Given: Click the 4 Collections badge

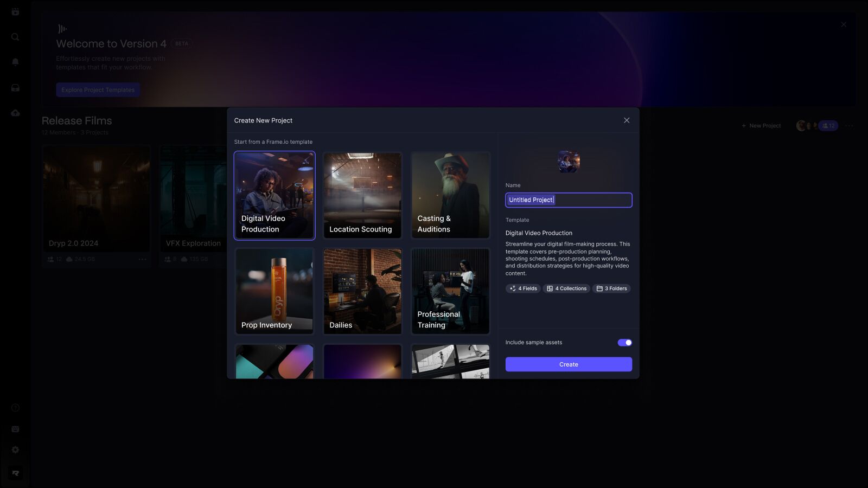Looking at the screenshot, I should (x=566, y=288).
